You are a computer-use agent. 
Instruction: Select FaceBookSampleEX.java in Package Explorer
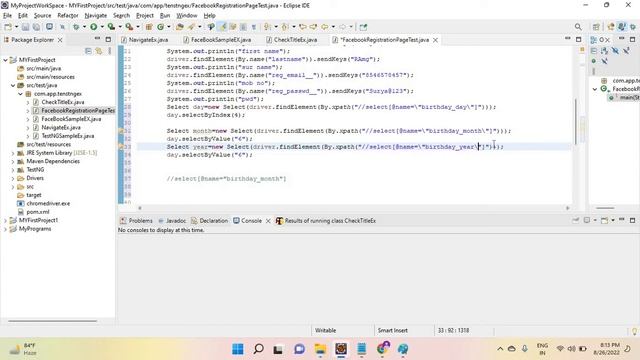tap(71, 119)
